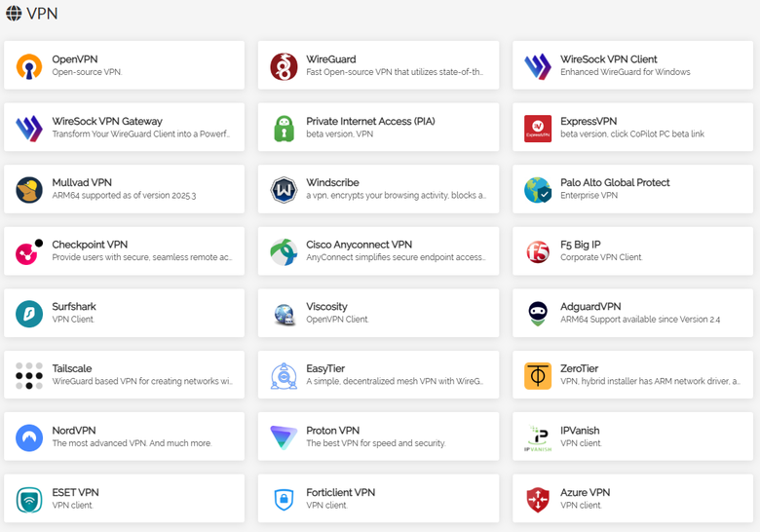This screenshot has width=760, height=532.
Task: Click 'beta version, click CoPilot PC beta link' text
Action: pos(632,133)
